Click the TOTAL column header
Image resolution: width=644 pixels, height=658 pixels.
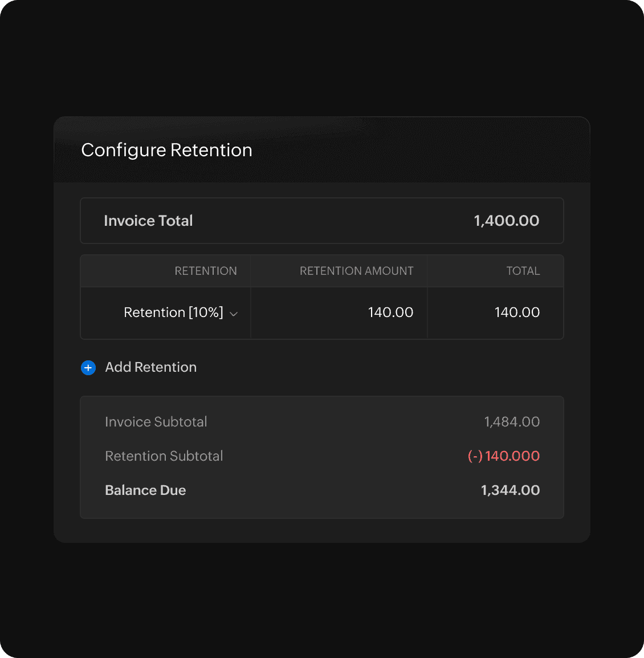click(x=523, y=271)
